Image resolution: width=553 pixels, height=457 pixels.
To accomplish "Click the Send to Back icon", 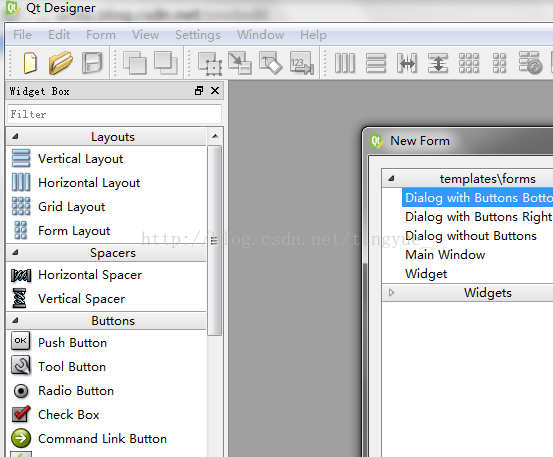I will point(134,63).
